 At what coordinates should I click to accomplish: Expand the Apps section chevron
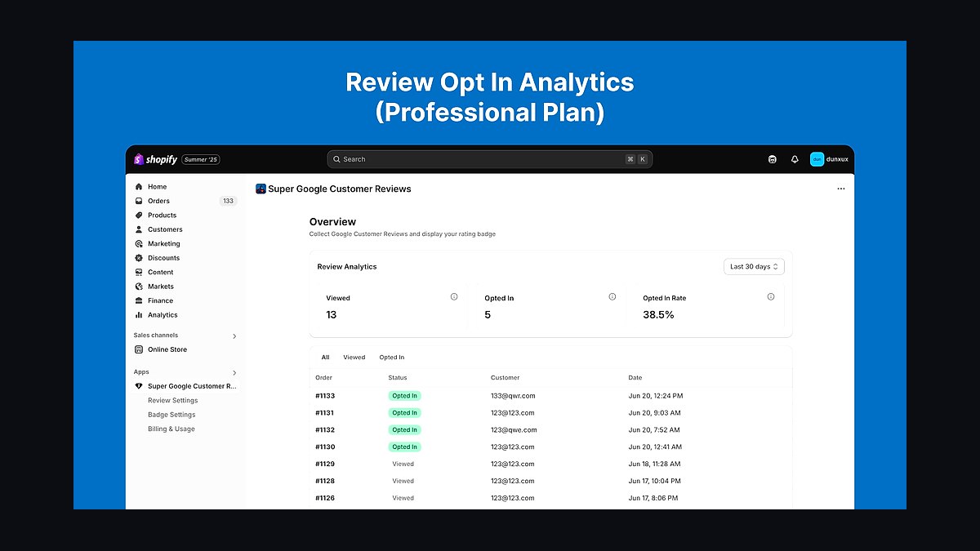234,372
